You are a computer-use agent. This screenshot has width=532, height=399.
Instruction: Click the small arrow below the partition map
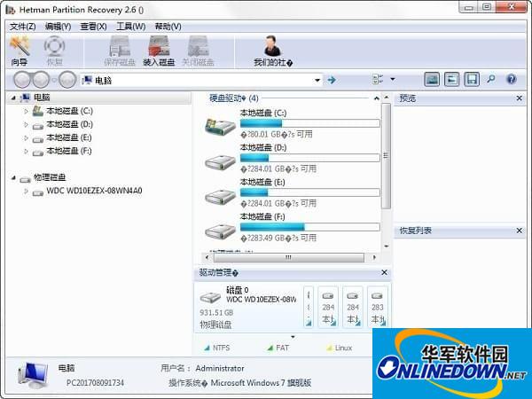(293, 337)
